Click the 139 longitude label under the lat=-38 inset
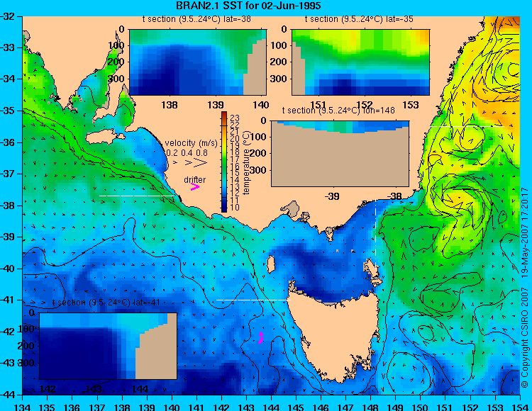532x411 pixels. [x=216, y=105]
